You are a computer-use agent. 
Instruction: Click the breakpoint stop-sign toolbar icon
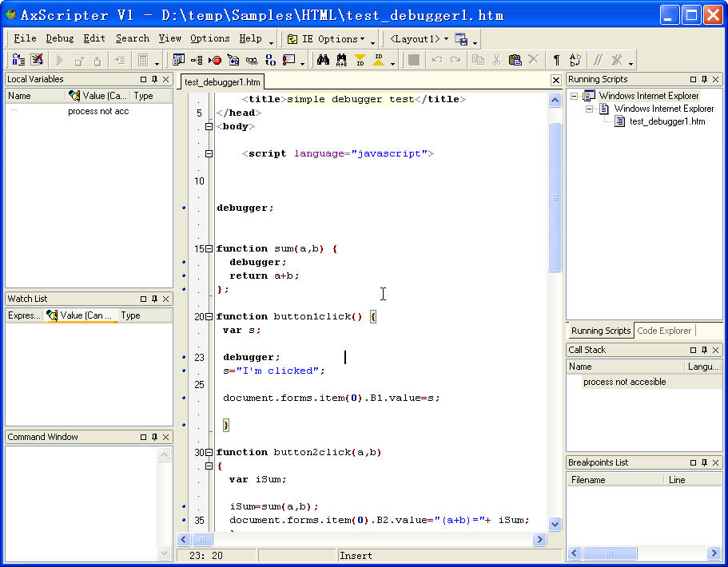click(x=215, y=60)
